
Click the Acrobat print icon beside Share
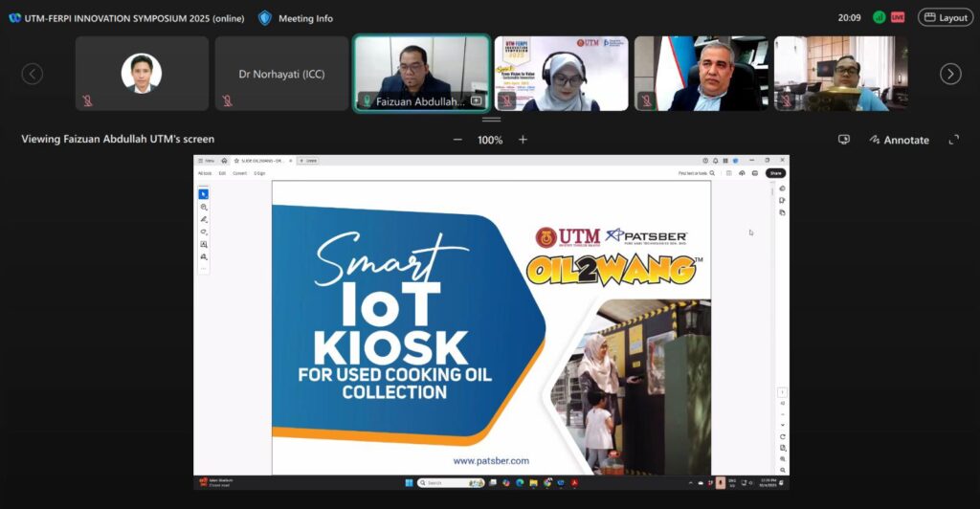(x=755, y=173)
